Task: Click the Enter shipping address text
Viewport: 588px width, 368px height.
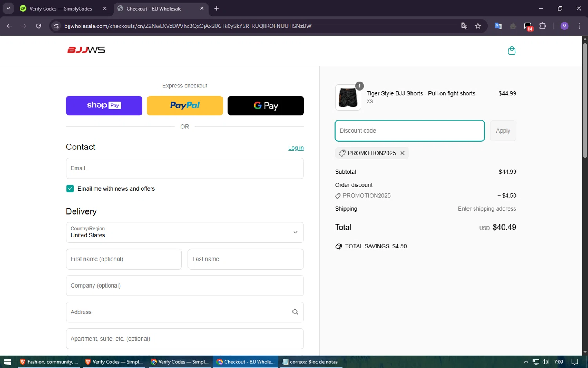Action: pyautogui.click(x=487, y=209)
